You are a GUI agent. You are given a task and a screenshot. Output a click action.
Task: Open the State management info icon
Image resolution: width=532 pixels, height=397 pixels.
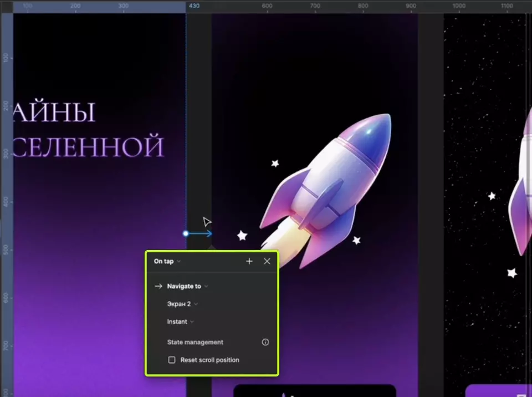265,342
